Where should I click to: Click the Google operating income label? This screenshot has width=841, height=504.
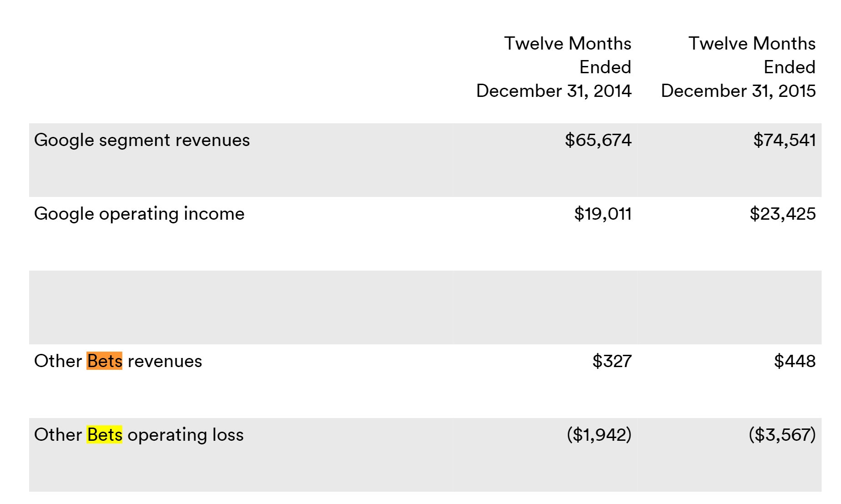tap(139, 214)
